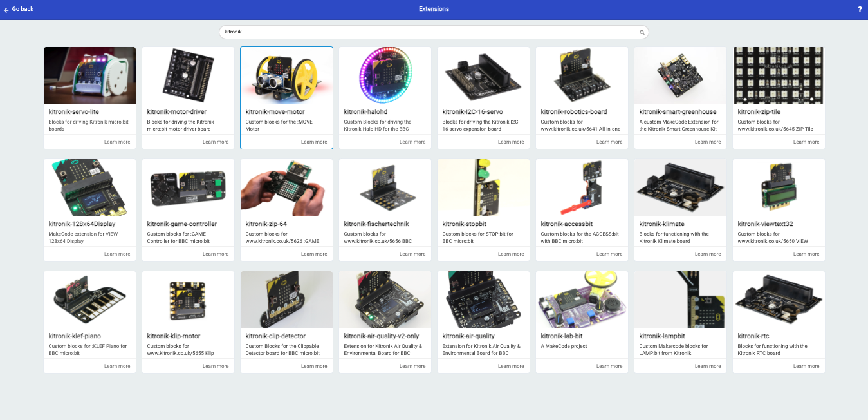
Task: Click Learn more under kitronik-game-controller
Action: tap(216, 254)
